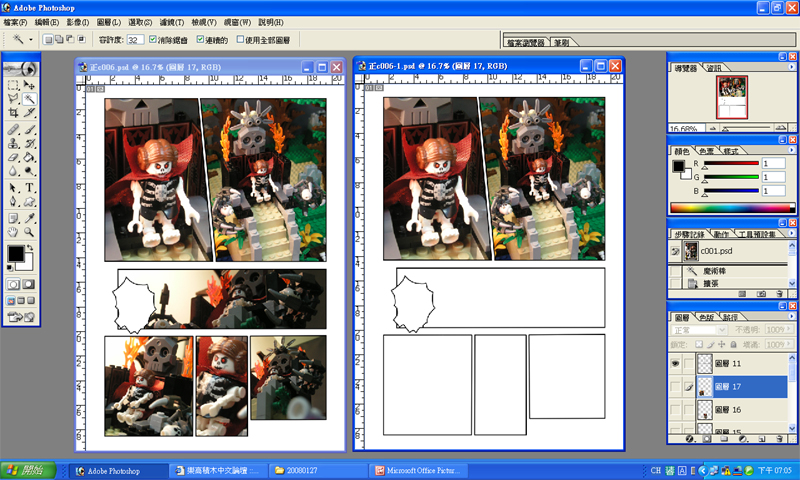Jump to ImageReady from toolbox bottom

(21, 317)
